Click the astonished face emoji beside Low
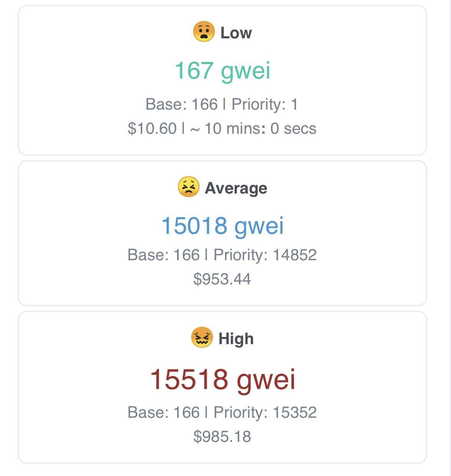451x476 pixels. coord(204,31)
